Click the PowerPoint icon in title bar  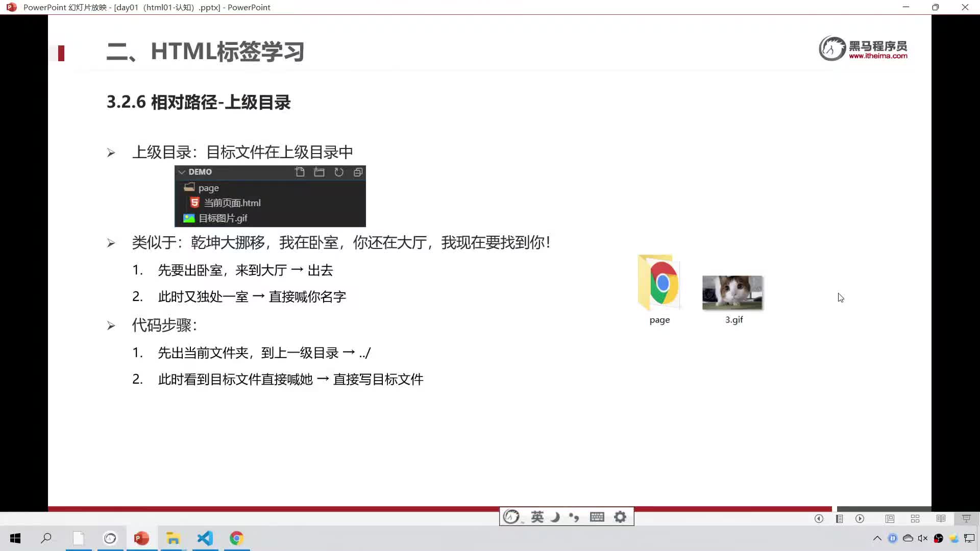click(11, 7)
